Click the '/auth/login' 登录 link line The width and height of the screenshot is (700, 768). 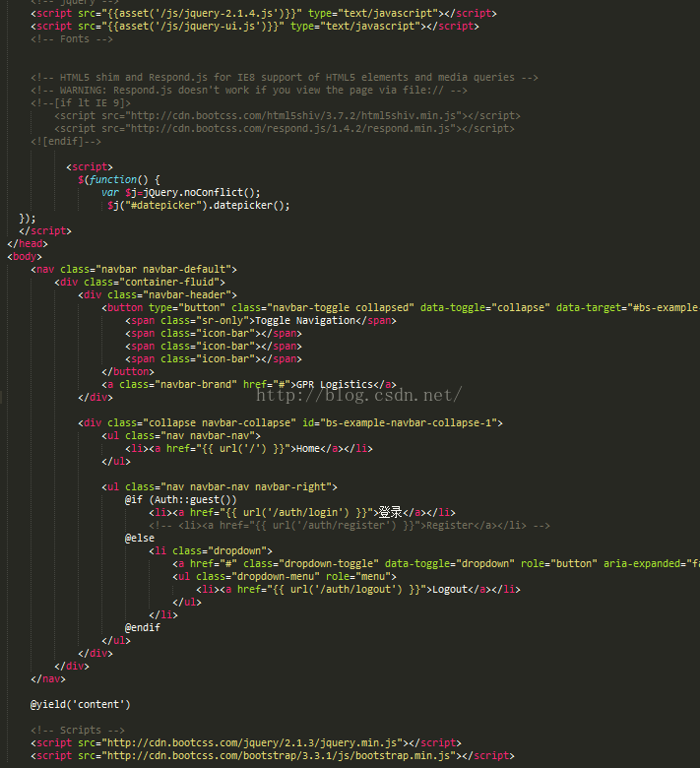pos(302,512)
